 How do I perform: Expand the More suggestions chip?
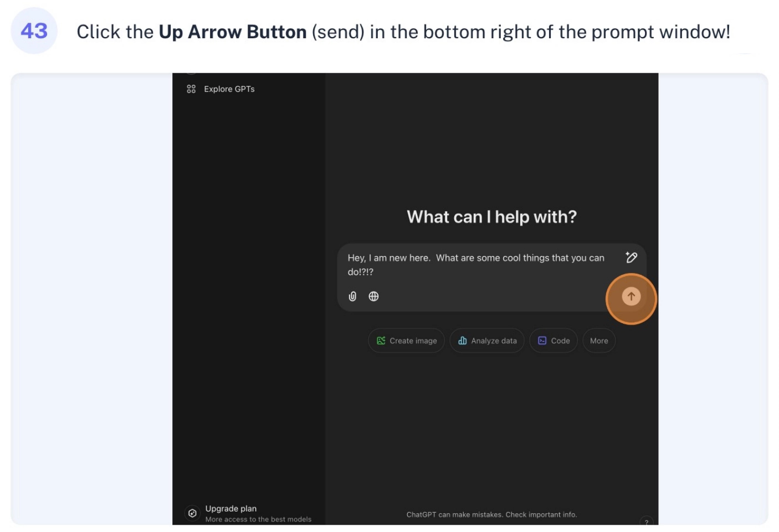pyautogui.click(x=599, y=341)
